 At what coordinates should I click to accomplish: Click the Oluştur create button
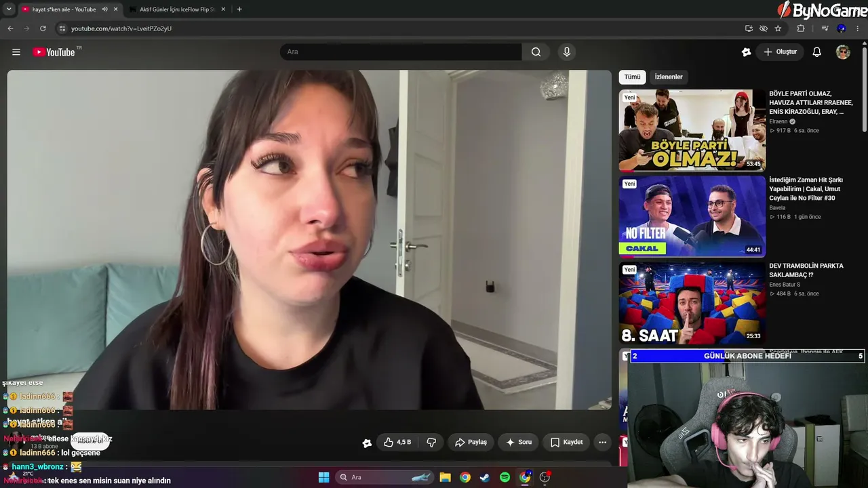780,52
